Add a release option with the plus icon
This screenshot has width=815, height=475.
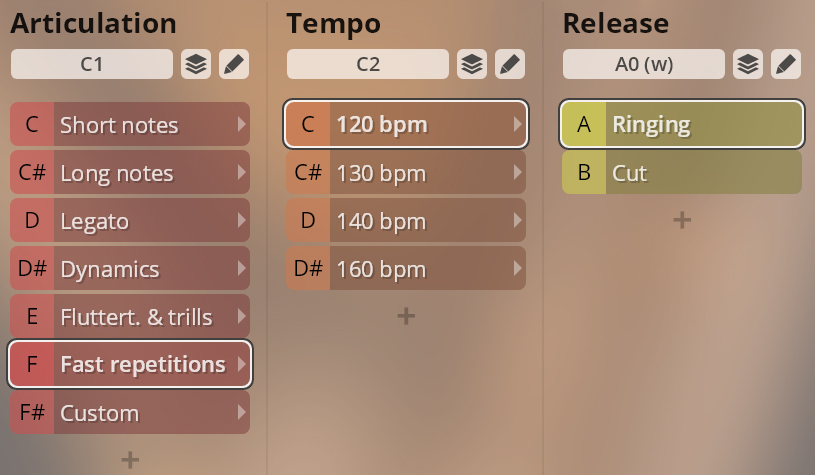(682, 220)
